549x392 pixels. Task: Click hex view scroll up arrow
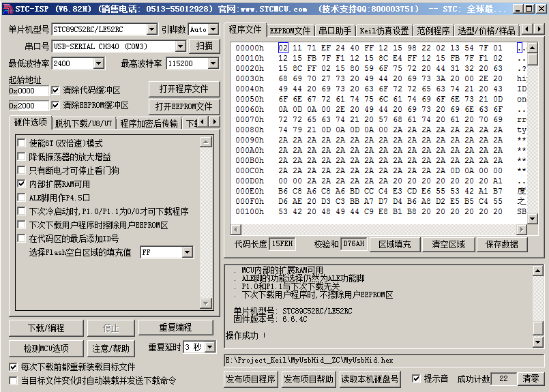coord(532,48)
